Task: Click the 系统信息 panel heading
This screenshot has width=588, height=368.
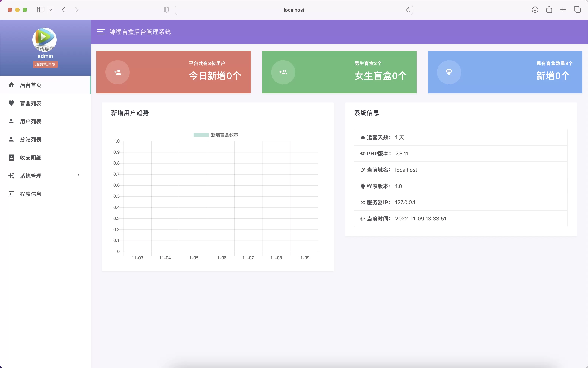Action: (367, 113)
